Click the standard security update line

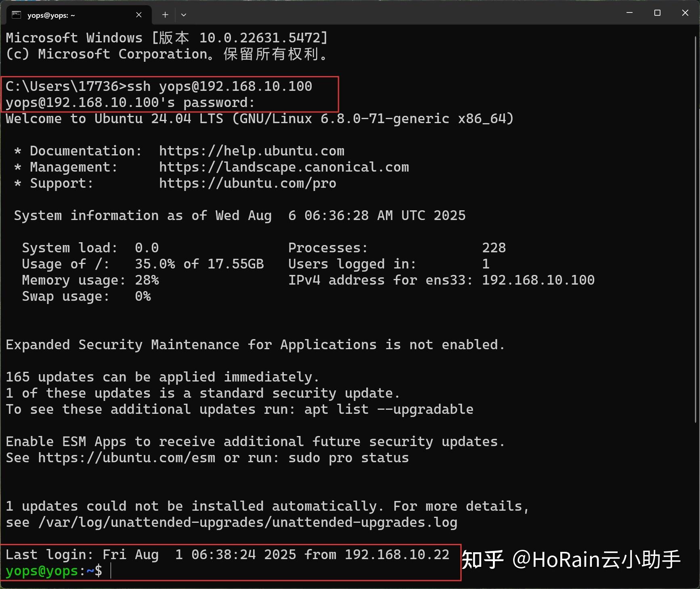[x=203, y=393]
